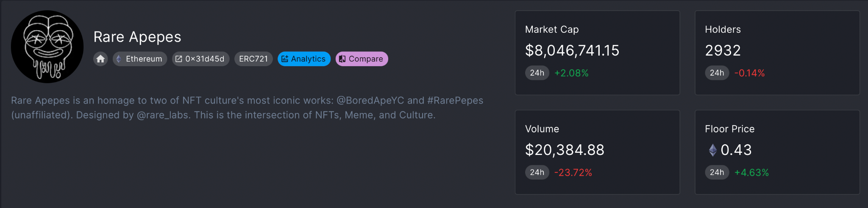
Task: Select the Ethereum chain badge
Action: point(140,59)
